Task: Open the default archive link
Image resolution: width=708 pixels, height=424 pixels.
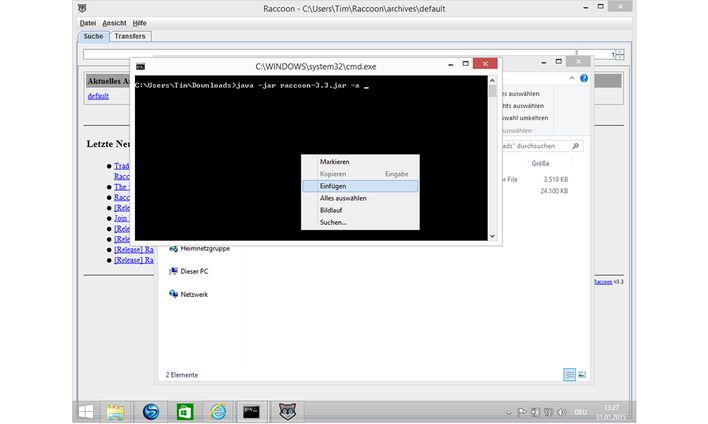Action: coord(98,96)
